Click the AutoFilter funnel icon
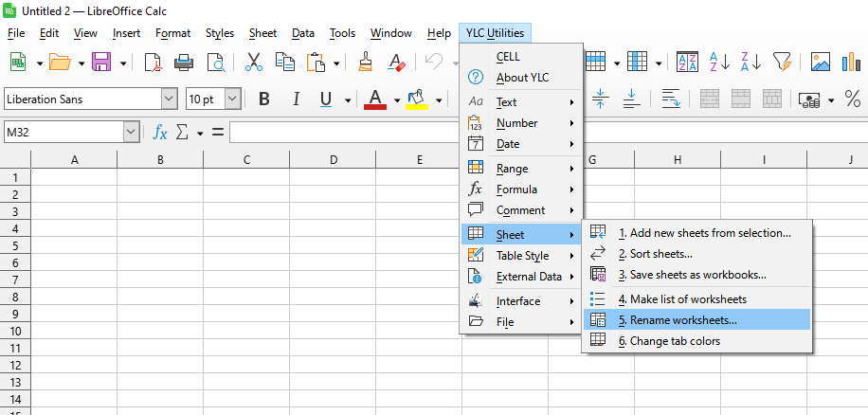 [781, 63]
